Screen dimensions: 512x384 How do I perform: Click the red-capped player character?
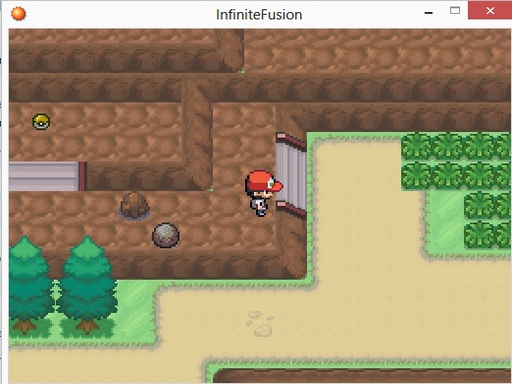pyautogui.click(x=264, y=193)
